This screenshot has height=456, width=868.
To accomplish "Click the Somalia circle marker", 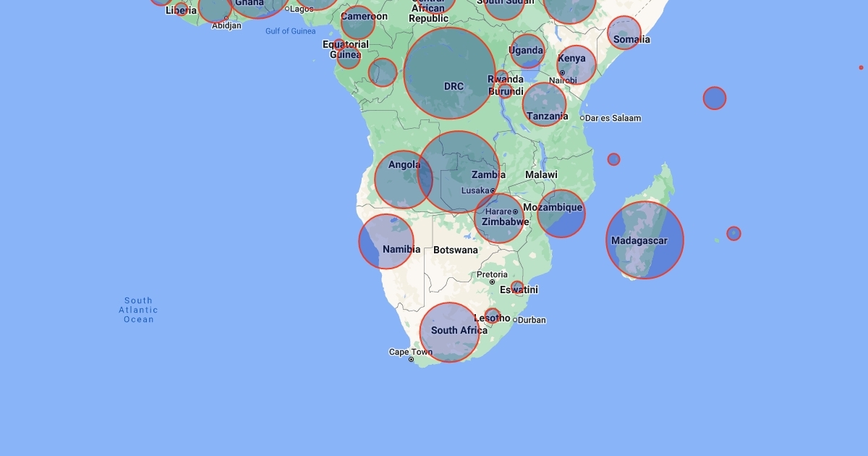I will [x=624, y=33].
